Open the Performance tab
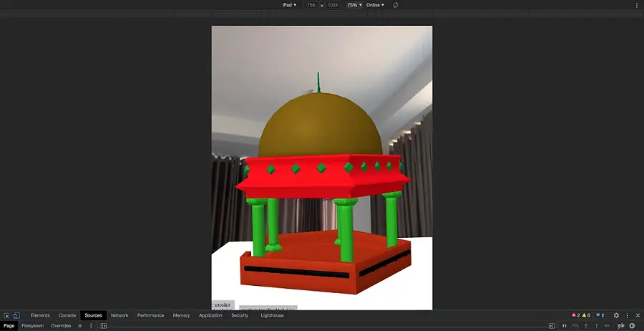 [150, 315]
